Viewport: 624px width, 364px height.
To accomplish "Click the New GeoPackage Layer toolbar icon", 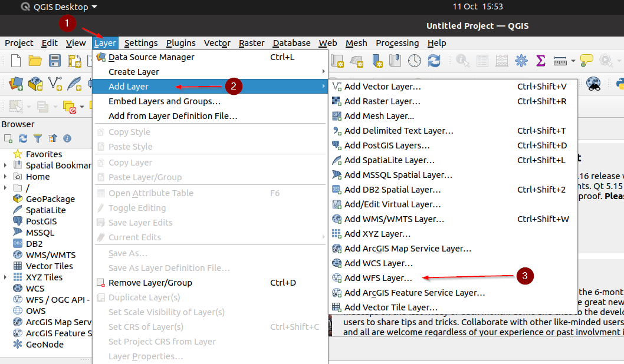I will point(35,84).
